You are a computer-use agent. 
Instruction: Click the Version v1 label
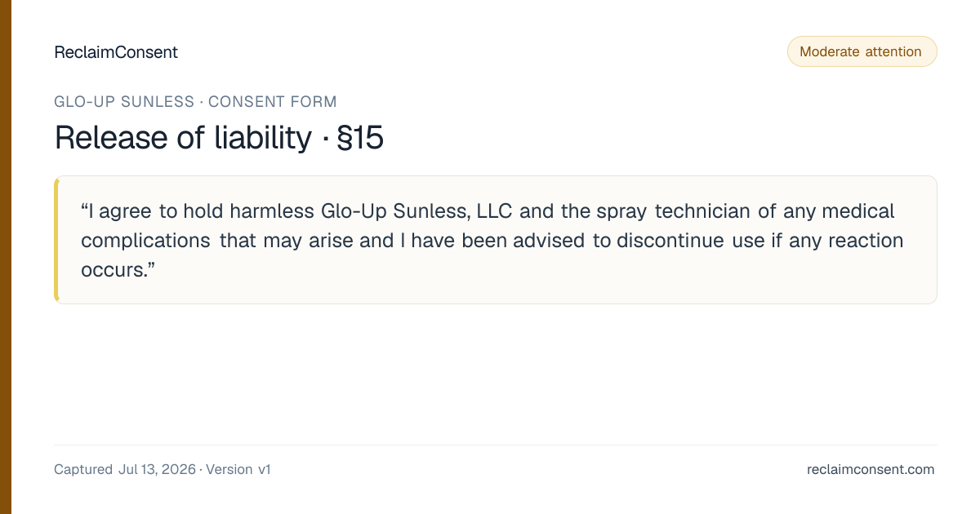(238, 469)
